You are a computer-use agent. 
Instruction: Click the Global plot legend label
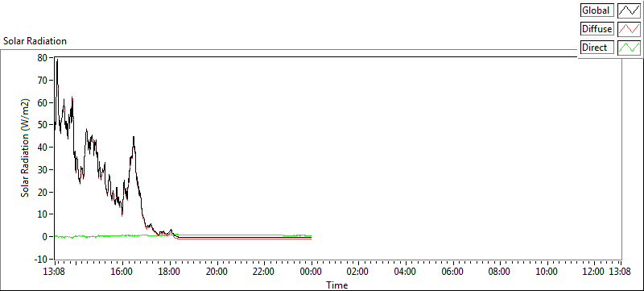pos(597,10)
